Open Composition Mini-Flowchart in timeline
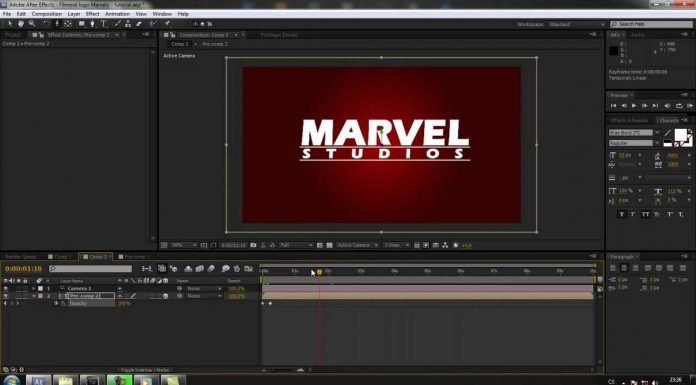This screenshot has height=385, width=696. tap(146, 269)
